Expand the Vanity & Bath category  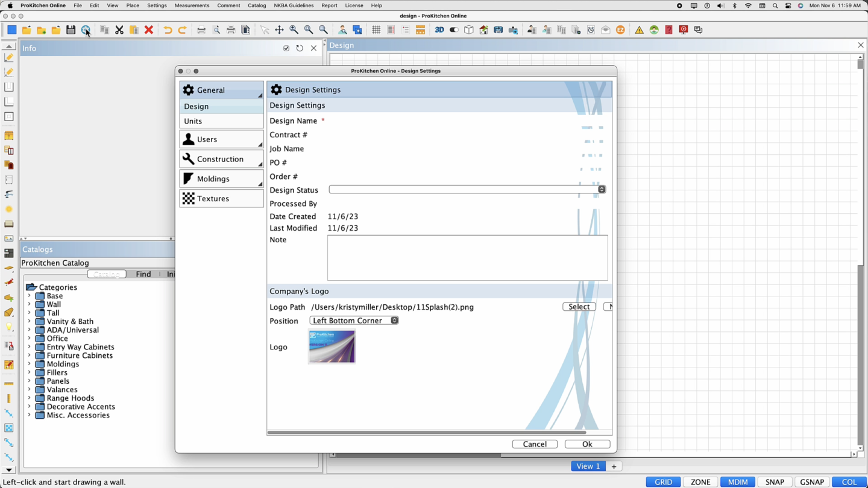click(x=70, y=322)
